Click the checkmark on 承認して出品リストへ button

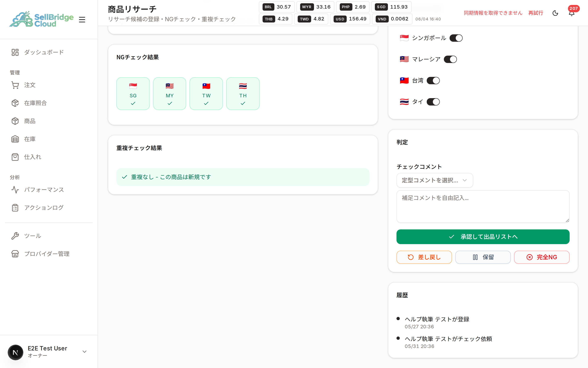(x=451, y=237)
